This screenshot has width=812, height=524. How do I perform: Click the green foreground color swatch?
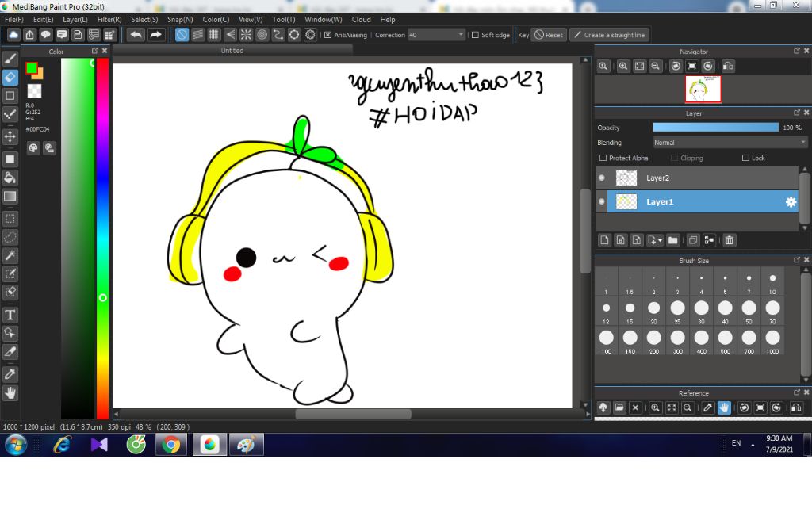point(32,67)
